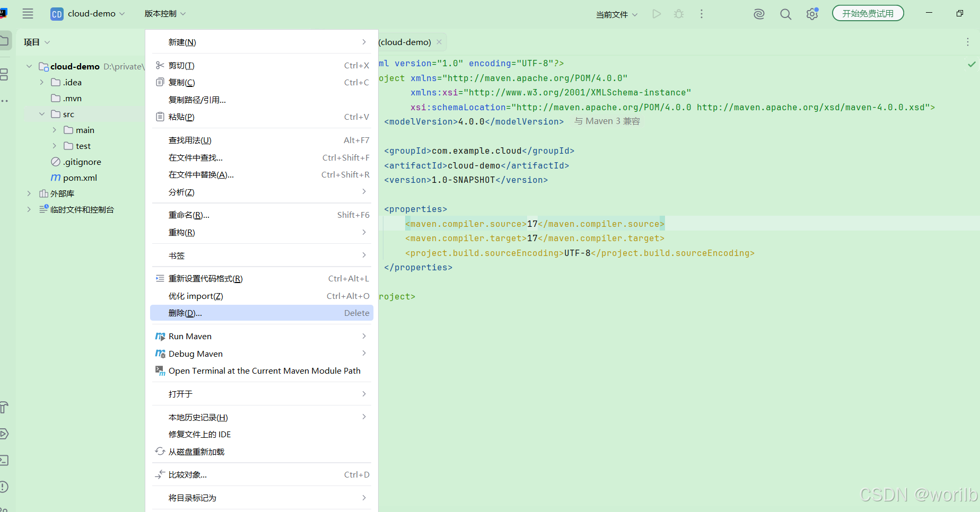980x512 pixels.
Task: Choose 优化 import(Z) menu entry
Action: (262, 296)
